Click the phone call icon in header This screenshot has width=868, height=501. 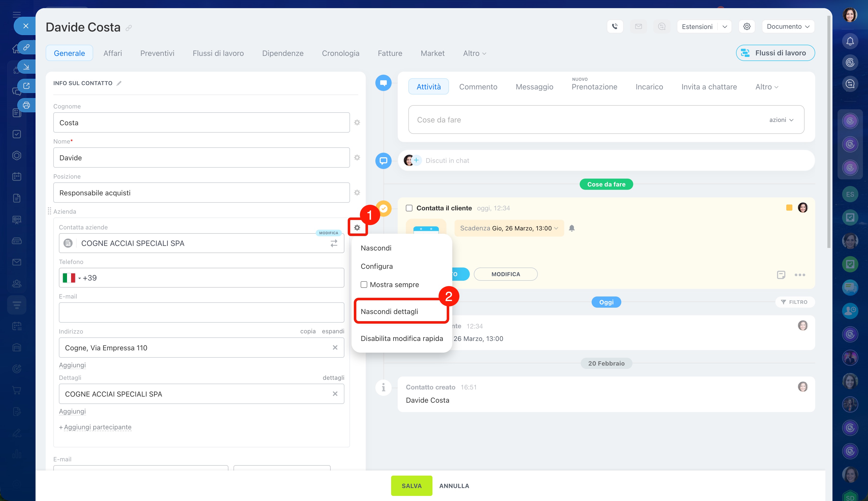coord(615,26)
